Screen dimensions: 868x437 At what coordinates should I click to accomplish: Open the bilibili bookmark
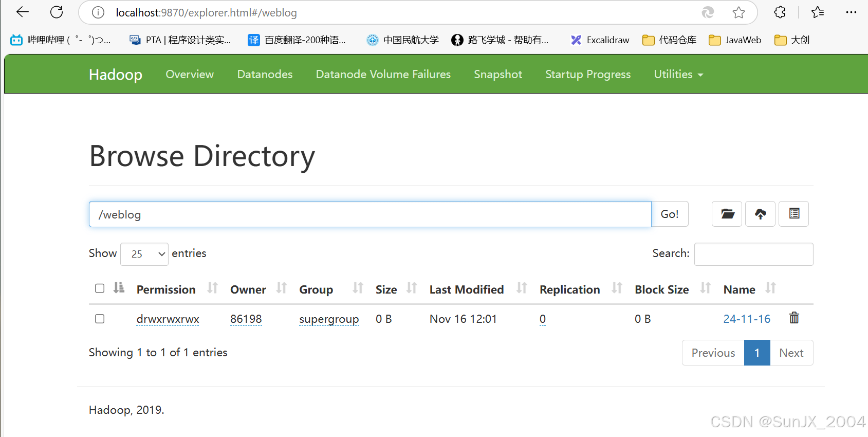click(x=61, y=40)
